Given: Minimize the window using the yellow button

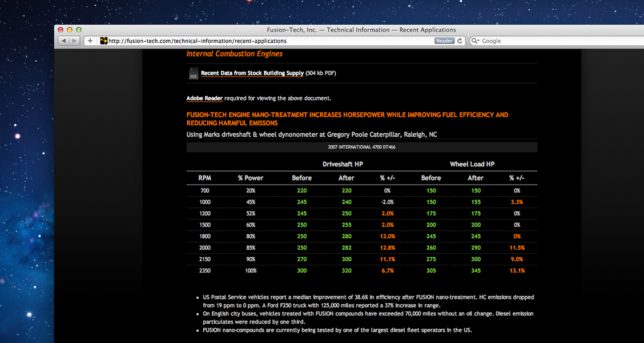Looking at the screenshot, I should [x=70, y=30].
